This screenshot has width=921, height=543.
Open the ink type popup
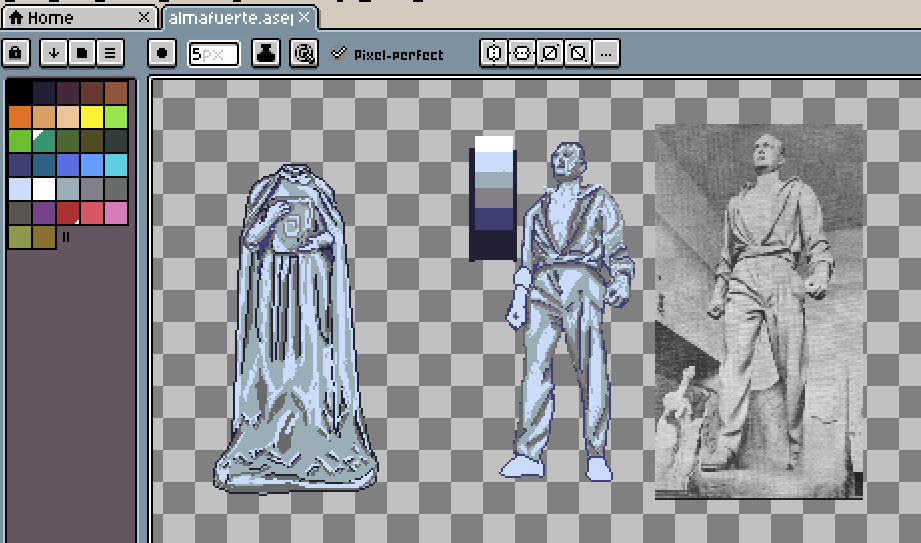pyautogui.click(x=265, y=53)
